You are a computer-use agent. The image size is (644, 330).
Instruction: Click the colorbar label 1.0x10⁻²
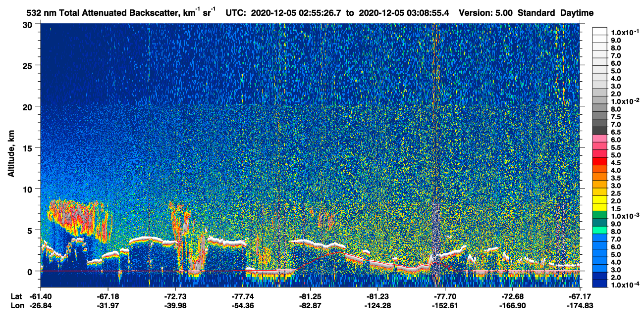click(x=624, y=102)
